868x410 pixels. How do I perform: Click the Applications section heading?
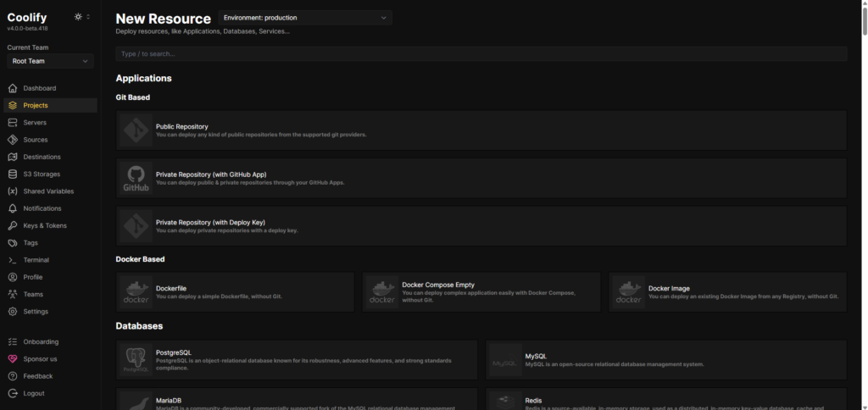(144, 78)
